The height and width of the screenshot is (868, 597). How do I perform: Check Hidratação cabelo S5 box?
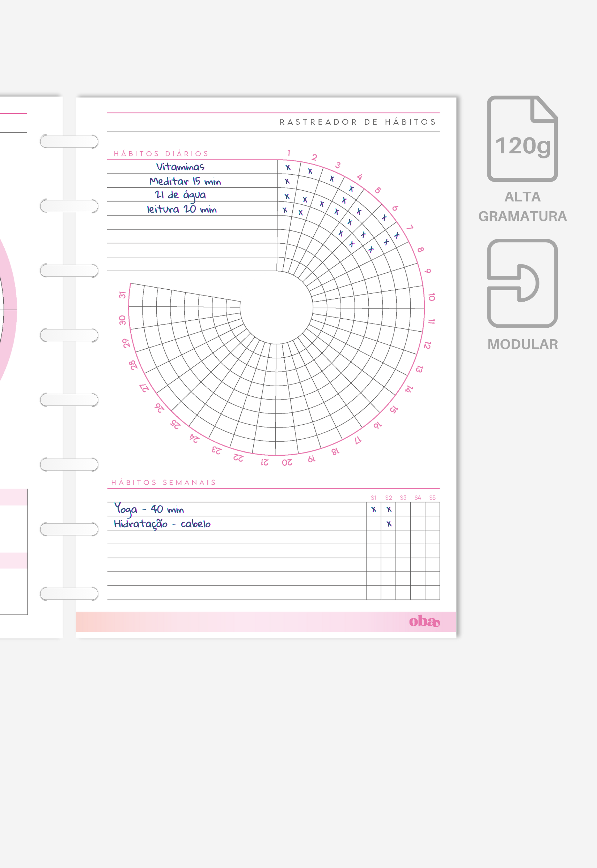point(432,523)
